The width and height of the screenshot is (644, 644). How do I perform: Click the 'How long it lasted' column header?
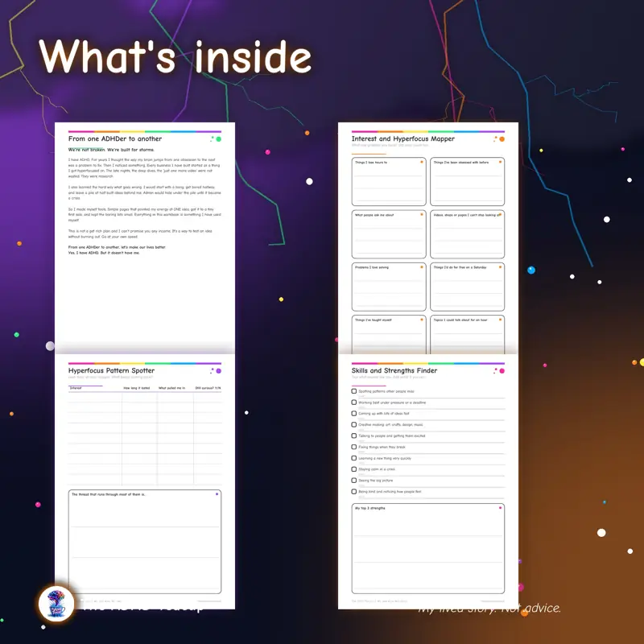tap(137, 388)
